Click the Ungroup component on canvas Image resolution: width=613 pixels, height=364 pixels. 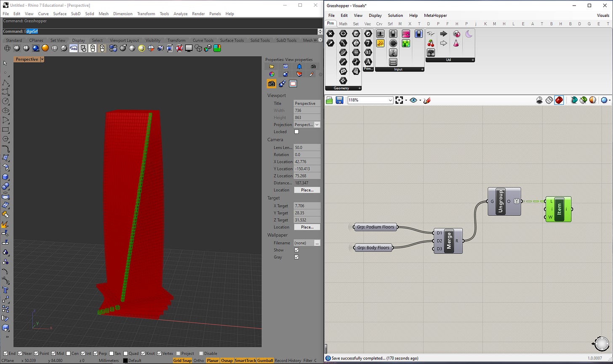point(500,201)
